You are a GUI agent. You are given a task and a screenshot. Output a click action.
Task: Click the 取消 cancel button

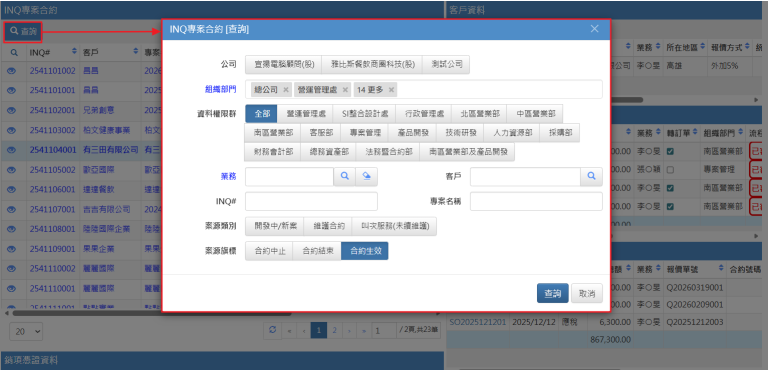click(587, 293)
